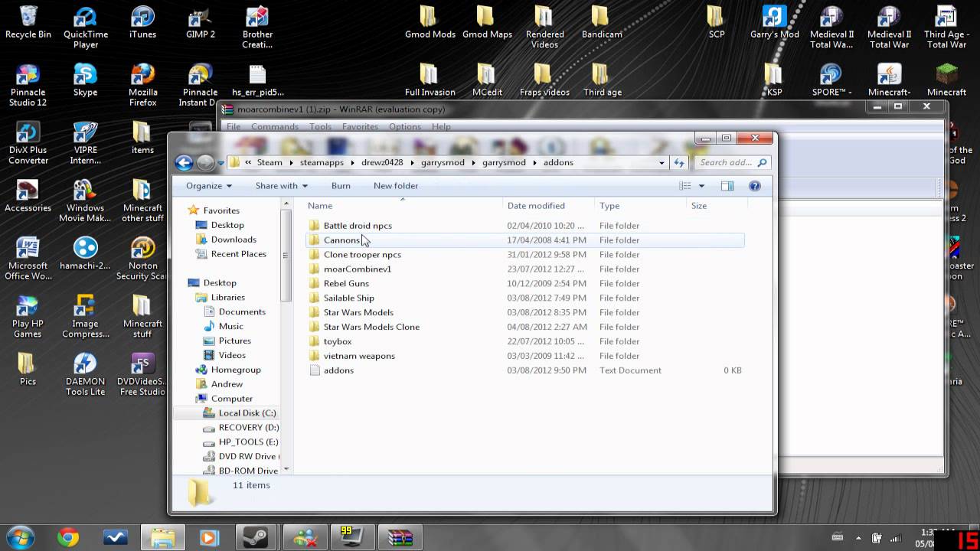980x551 pixels.
Task: Open Explorer help question-mark icon
Action: pos(754,186)
